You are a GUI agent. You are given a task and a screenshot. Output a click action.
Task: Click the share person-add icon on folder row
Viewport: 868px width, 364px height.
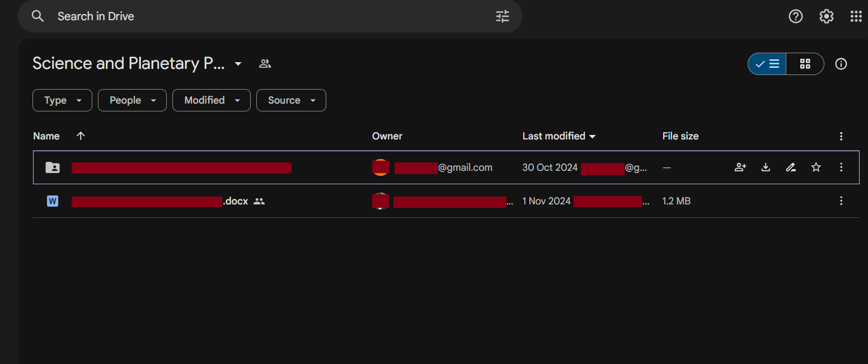(740, 167)
